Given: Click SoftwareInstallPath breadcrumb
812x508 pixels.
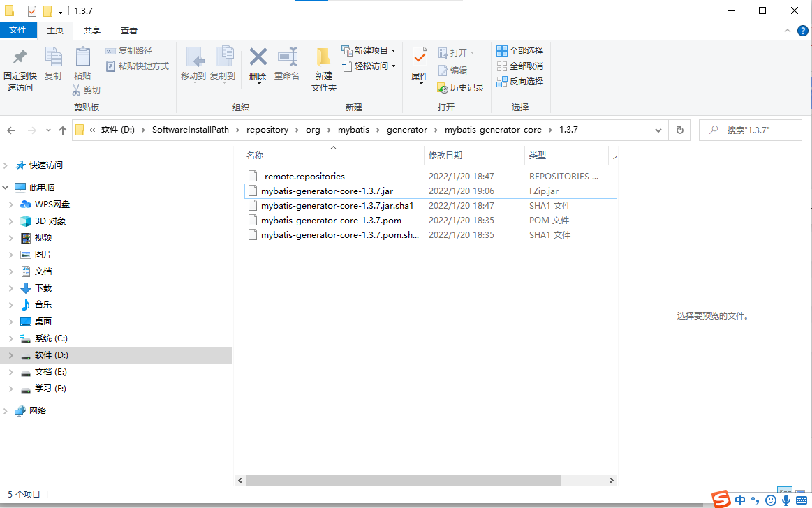Looking at the screenshot, I should pos(191,130).
